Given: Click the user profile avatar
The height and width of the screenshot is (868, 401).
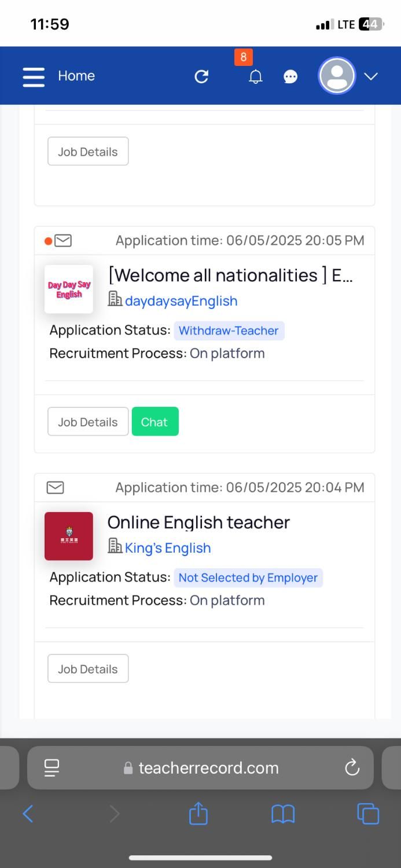Looking at the screenshot, I should click(337, 76).
